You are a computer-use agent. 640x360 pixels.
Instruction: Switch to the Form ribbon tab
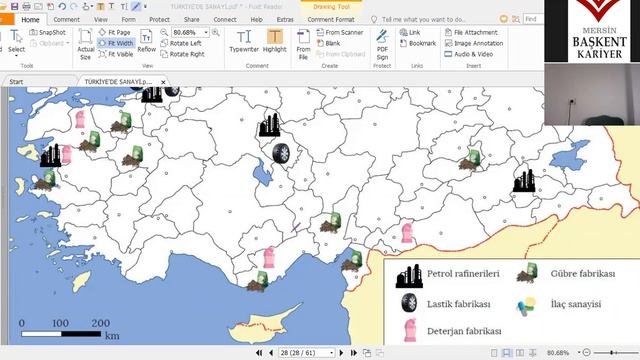128,19
